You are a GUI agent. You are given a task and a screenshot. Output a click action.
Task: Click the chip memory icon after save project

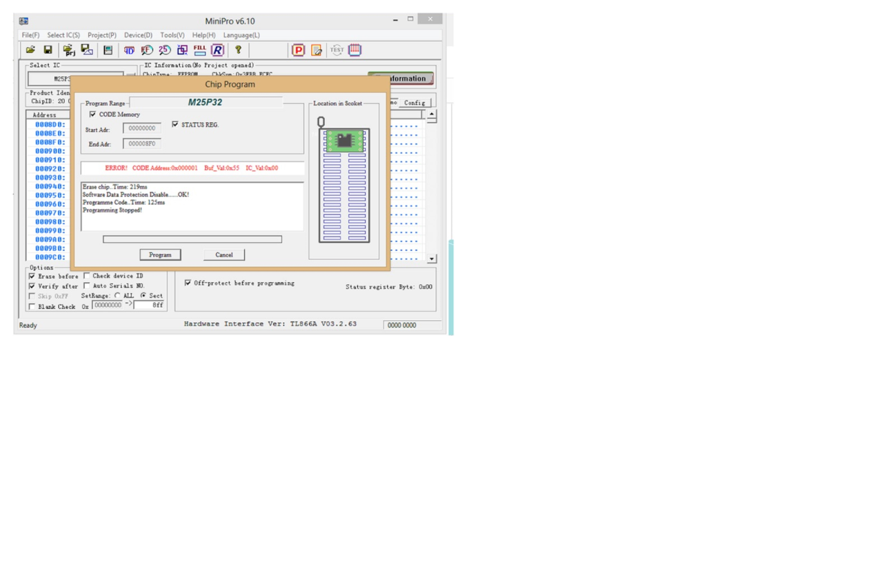tap(108, 50)
